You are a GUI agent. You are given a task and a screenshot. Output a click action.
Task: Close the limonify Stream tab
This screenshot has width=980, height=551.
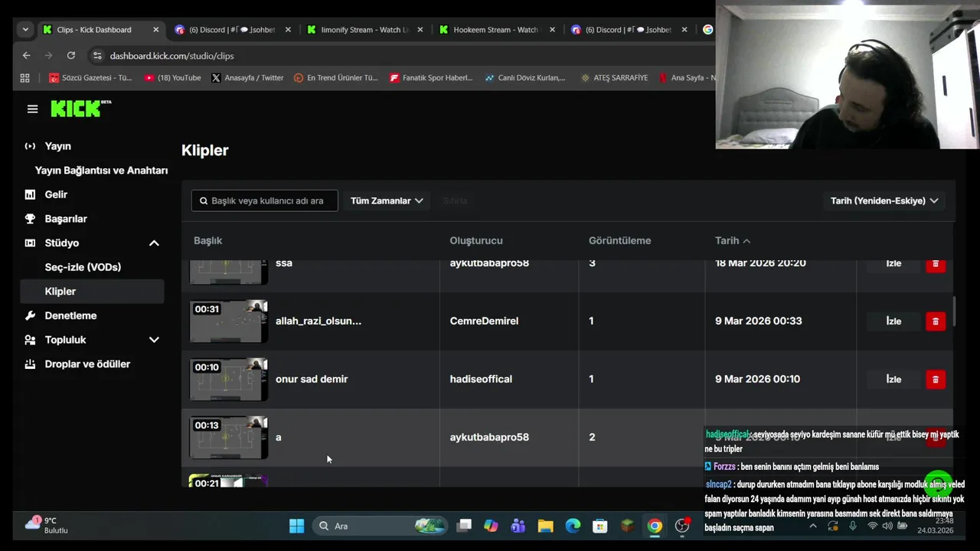pyautogui.click(x=420, y=30)
